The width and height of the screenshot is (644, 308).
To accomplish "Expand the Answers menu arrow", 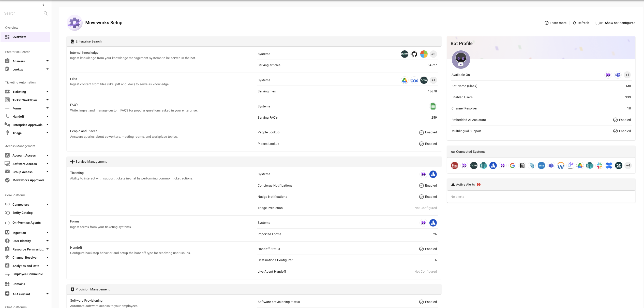I will click(x=47, y=61).
